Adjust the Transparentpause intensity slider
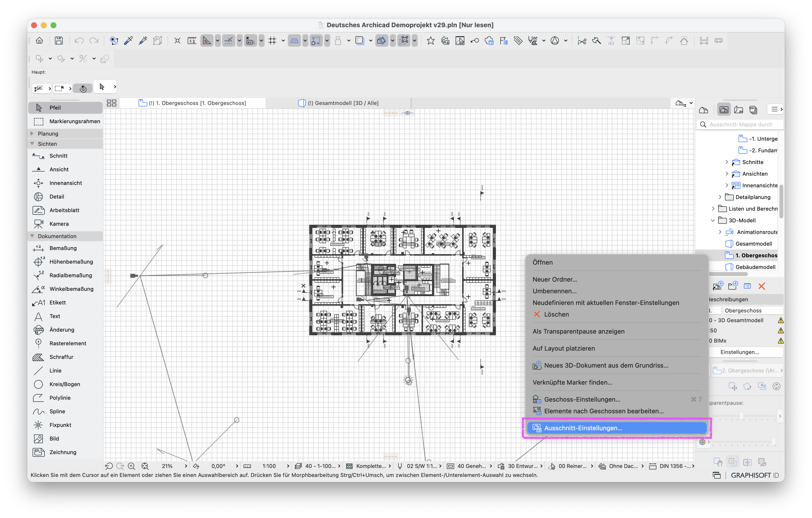 [741, 416]
